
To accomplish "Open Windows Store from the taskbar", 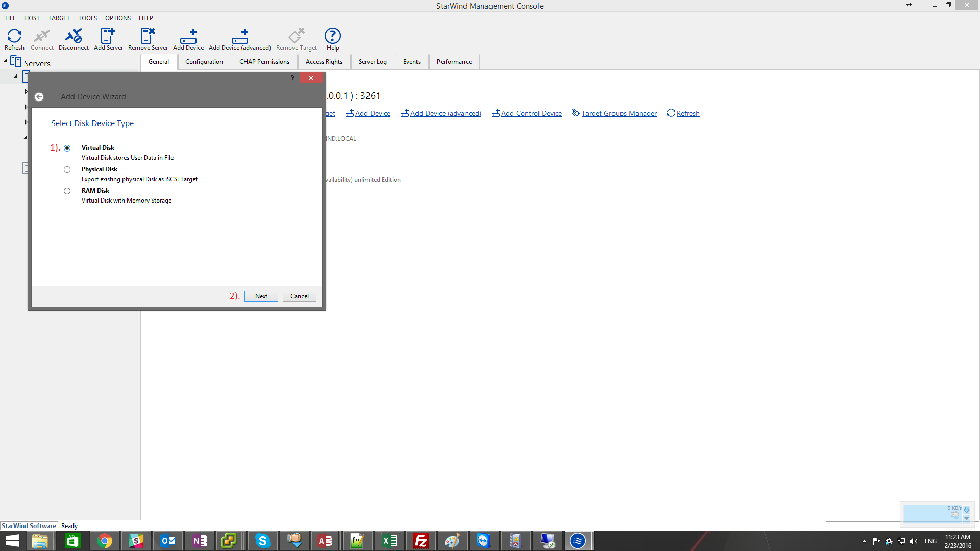I will 72,541.
